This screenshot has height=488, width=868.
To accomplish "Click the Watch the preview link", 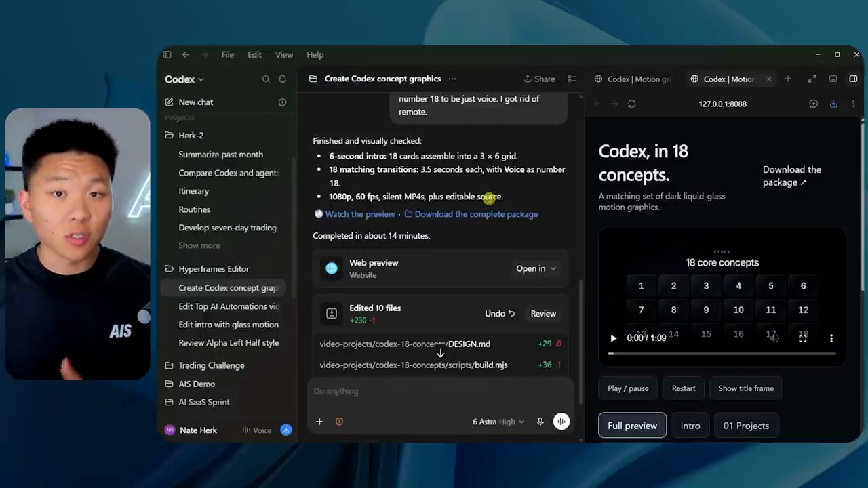I will (359, 214).
